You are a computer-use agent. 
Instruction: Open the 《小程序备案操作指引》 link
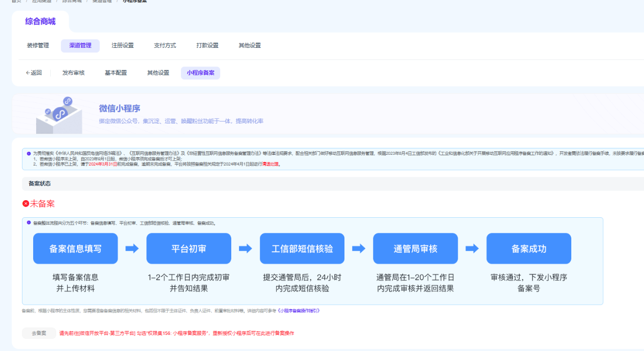(x=298, y=310)
